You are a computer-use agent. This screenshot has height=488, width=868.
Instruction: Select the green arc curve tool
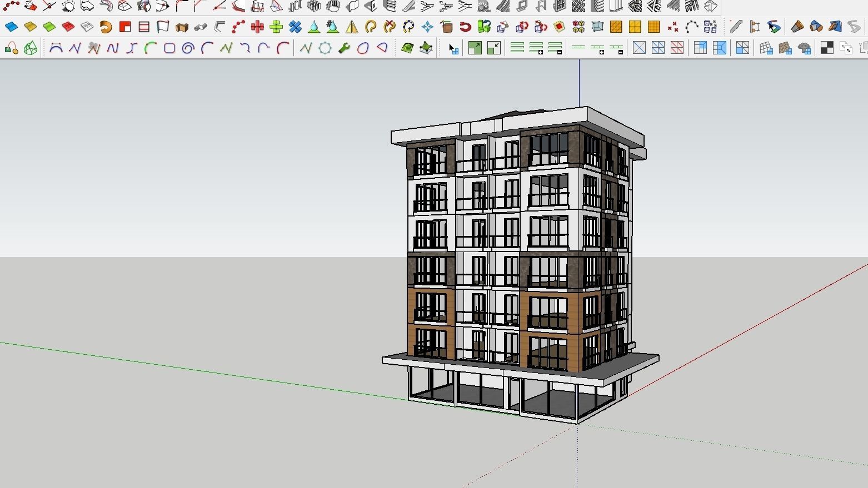click(151, 48)
